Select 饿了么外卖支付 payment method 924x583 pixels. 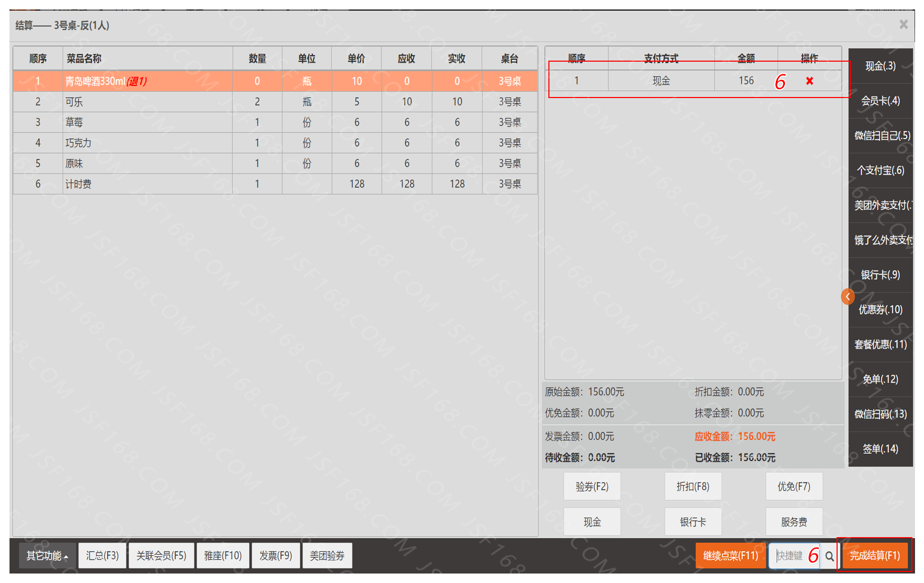point(880,240)
